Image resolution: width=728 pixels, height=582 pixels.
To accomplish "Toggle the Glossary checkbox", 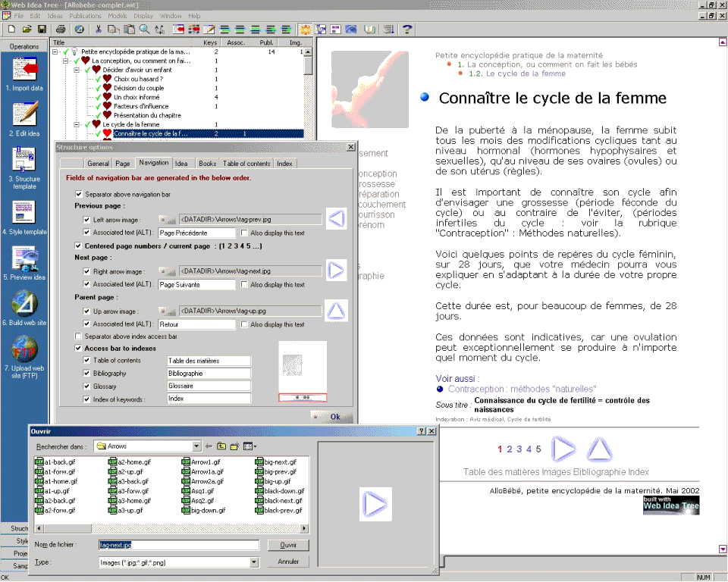I will (86, 386).
